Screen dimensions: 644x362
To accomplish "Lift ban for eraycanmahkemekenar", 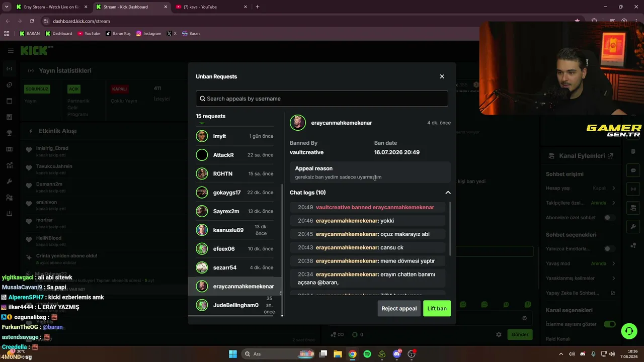I will pos(437,308).
